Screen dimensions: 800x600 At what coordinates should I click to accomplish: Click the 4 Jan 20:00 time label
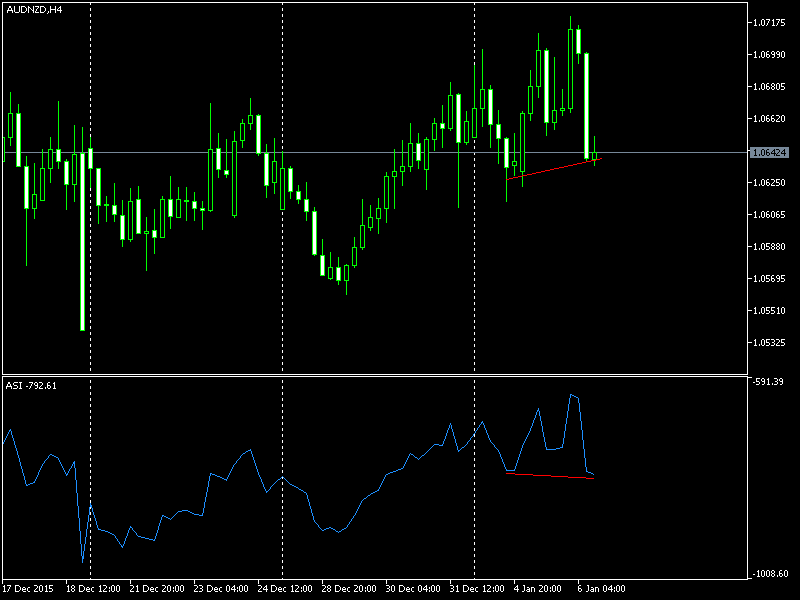[x=538, y=589]
